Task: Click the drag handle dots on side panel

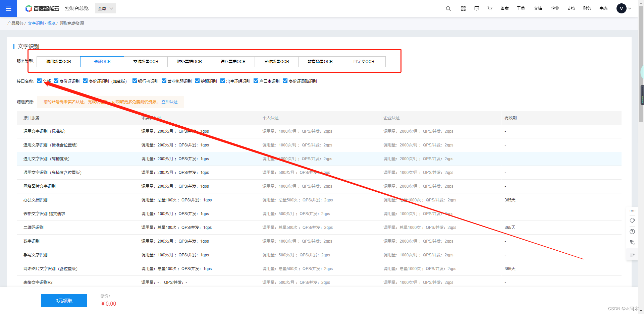Action: pos(632,211)
